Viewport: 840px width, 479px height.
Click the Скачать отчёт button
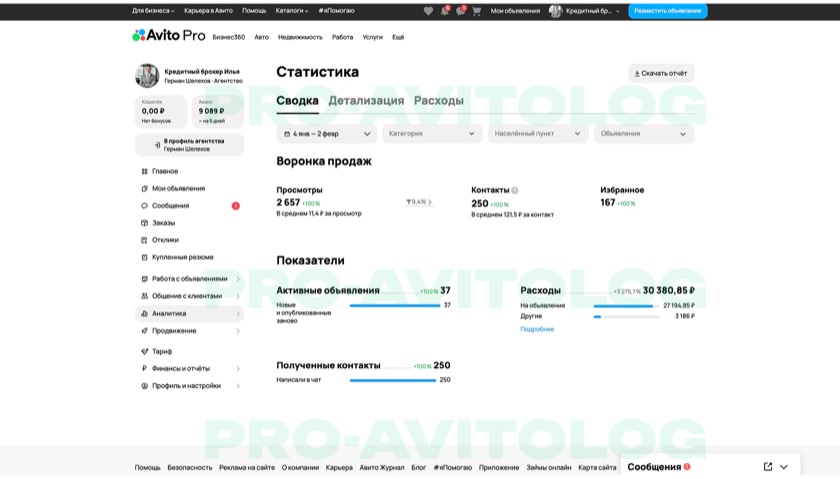(661, 73)
